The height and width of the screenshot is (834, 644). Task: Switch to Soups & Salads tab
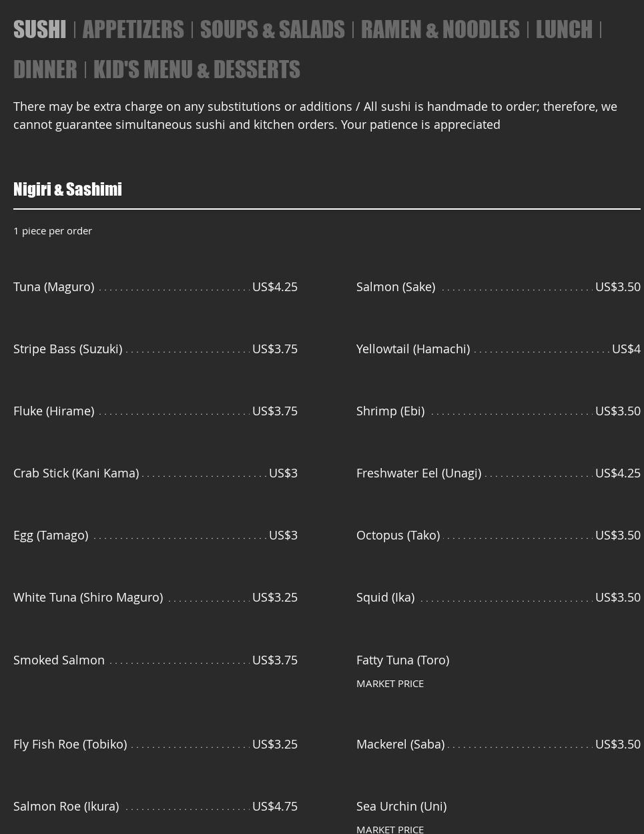(x=272, y=29)
